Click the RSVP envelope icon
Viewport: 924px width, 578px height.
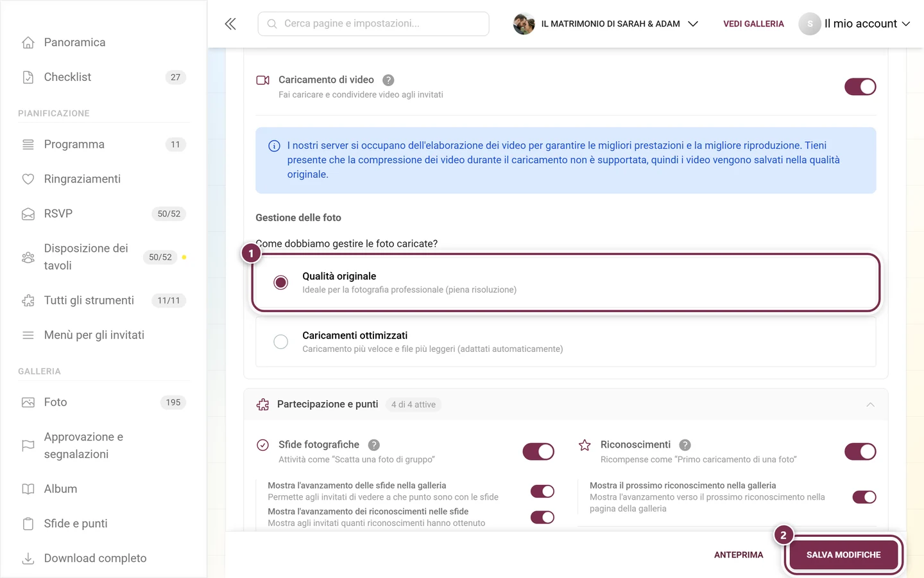28,214
